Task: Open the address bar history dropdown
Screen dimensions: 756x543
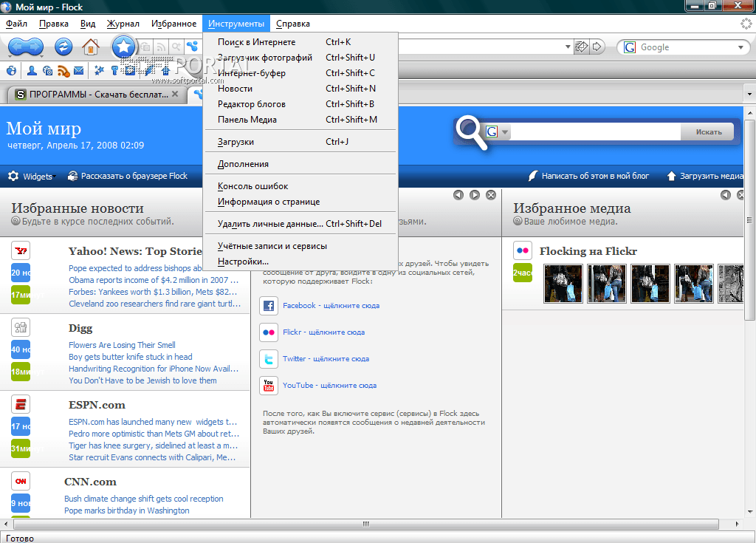Action: (568, 47)
